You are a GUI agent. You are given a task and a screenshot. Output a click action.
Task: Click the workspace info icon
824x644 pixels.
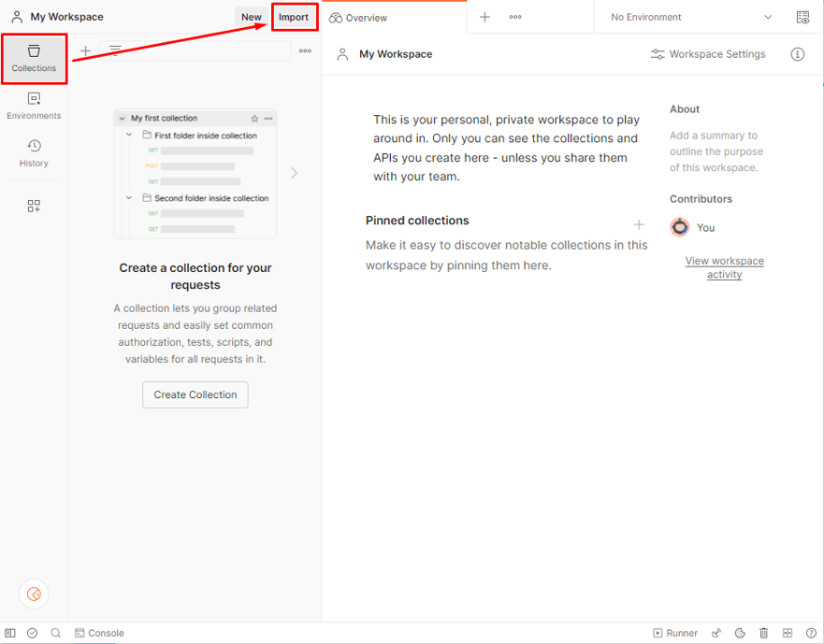(x=797, y=54)
